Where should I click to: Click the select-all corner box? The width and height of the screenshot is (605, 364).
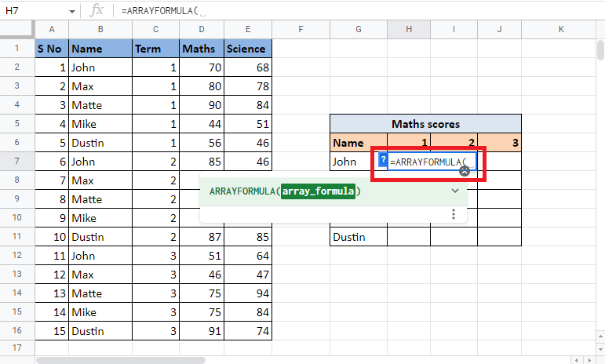click(x=16, y=29)
